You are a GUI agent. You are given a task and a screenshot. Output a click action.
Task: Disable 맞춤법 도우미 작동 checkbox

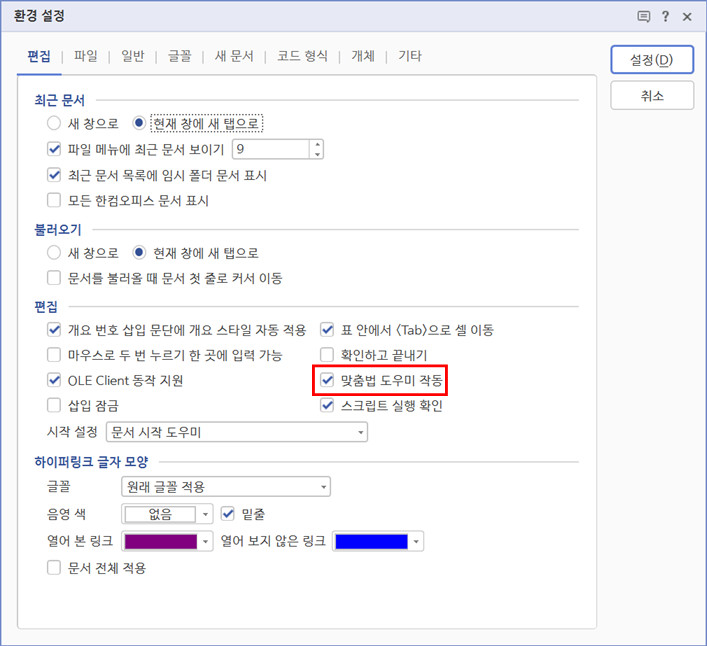point(327,380)
